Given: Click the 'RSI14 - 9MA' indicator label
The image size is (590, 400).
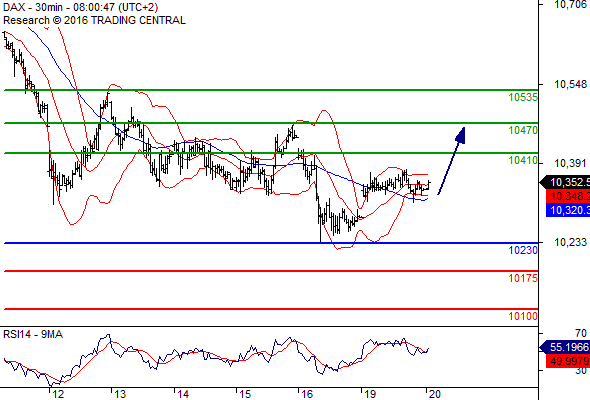Looking at the screenshot, I should pos(33,334).
